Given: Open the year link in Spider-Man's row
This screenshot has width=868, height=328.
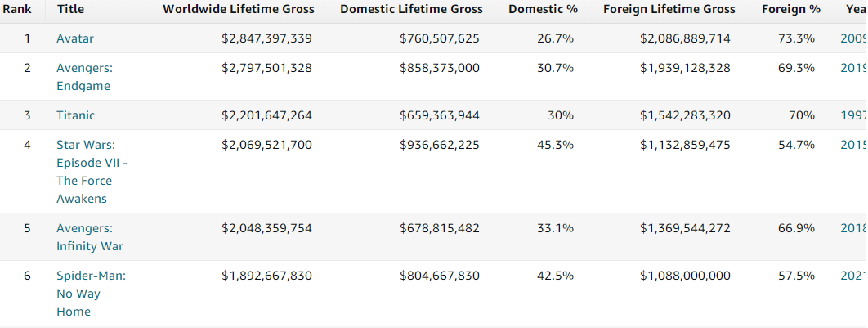Looking at the screenshot, I should tap(853, 276).
